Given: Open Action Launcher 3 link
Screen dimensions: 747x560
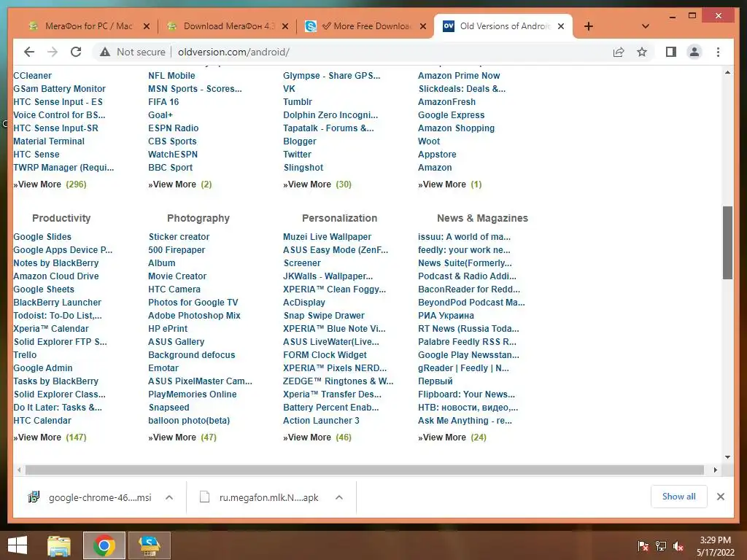Looking at the screenshot, I should tap(321, 421).
